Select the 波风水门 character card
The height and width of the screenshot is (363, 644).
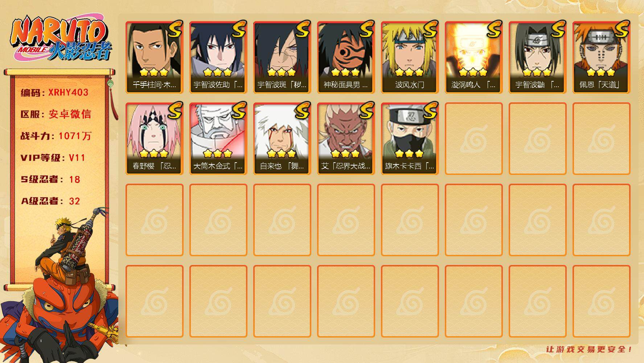point(410,57)
